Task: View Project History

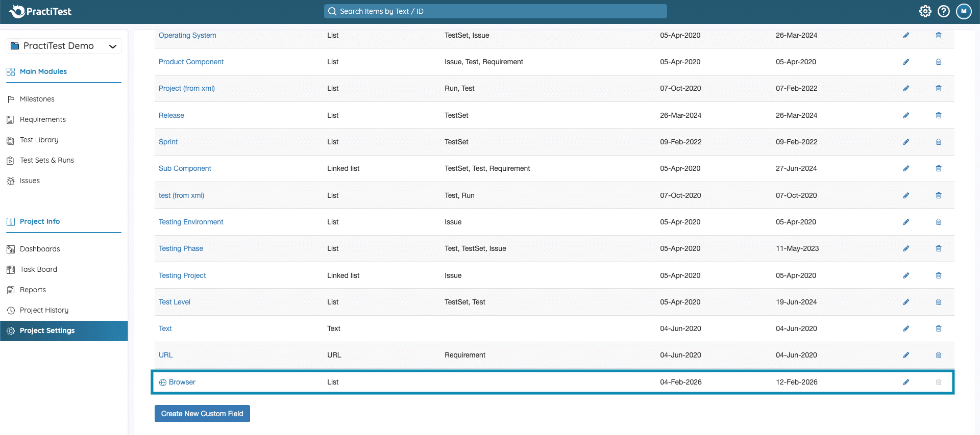Action: click(x=44, y=310)
